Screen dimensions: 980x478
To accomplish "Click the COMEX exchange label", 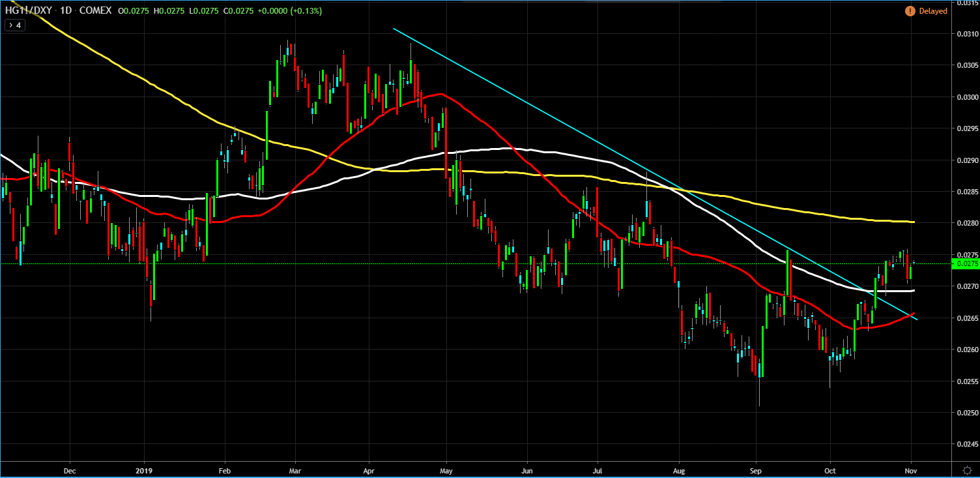I will [95, 11].
